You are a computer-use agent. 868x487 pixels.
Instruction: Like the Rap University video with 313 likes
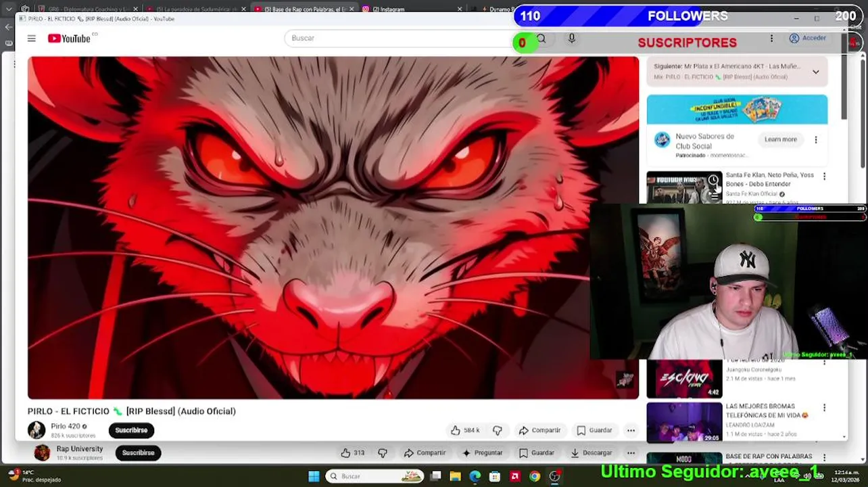coord(352,453)
